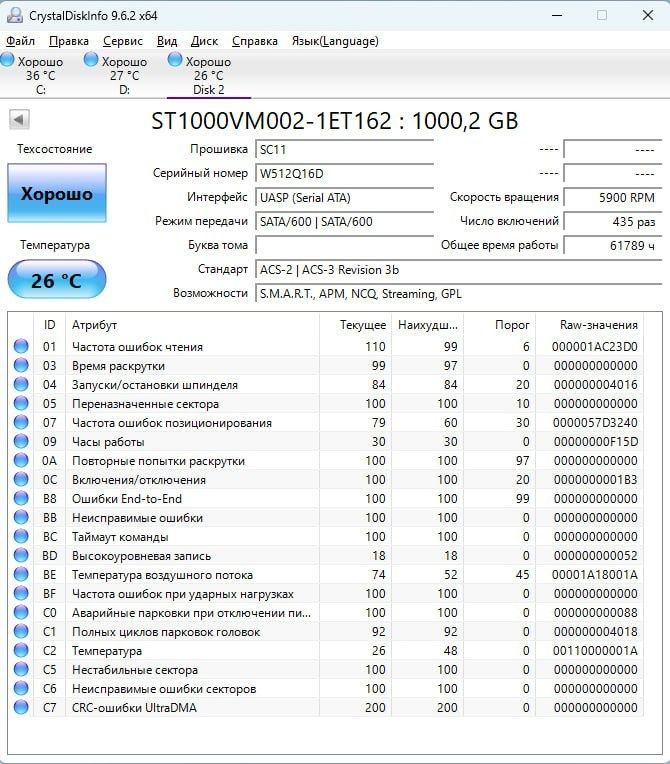Click the CrystalDiskInfo title bar app icon

tap(15, 16)
